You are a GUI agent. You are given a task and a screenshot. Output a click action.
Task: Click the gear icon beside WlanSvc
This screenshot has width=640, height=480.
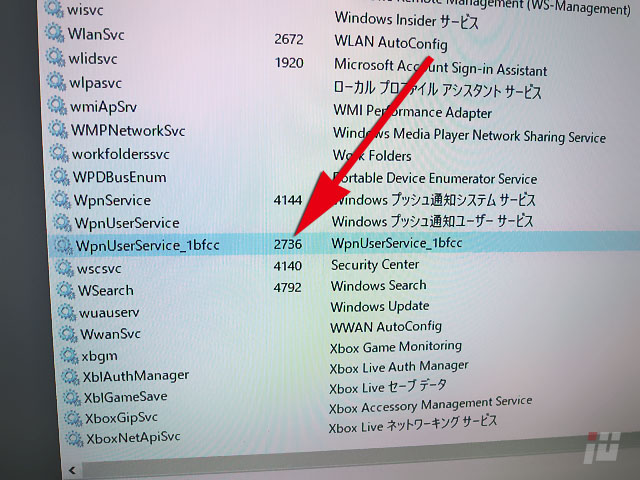click(x=54, y=33)
